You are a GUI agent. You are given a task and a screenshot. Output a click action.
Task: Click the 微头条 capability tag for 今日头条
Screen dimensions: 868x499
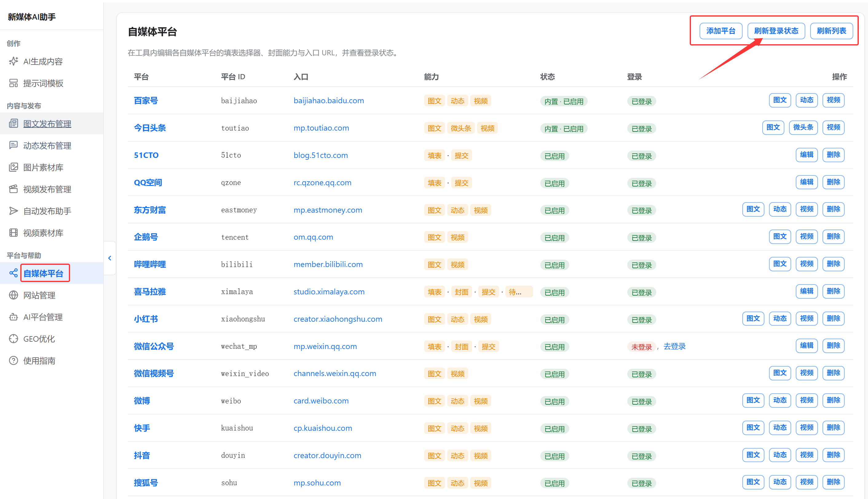point(461,128)
